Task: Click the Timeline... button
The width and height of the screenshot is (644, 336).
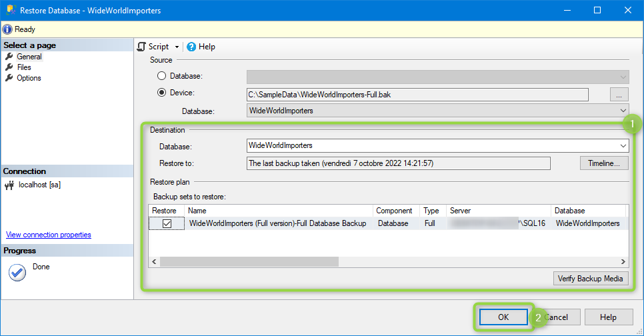Action: pyautogui.click(x=604, y=163)
